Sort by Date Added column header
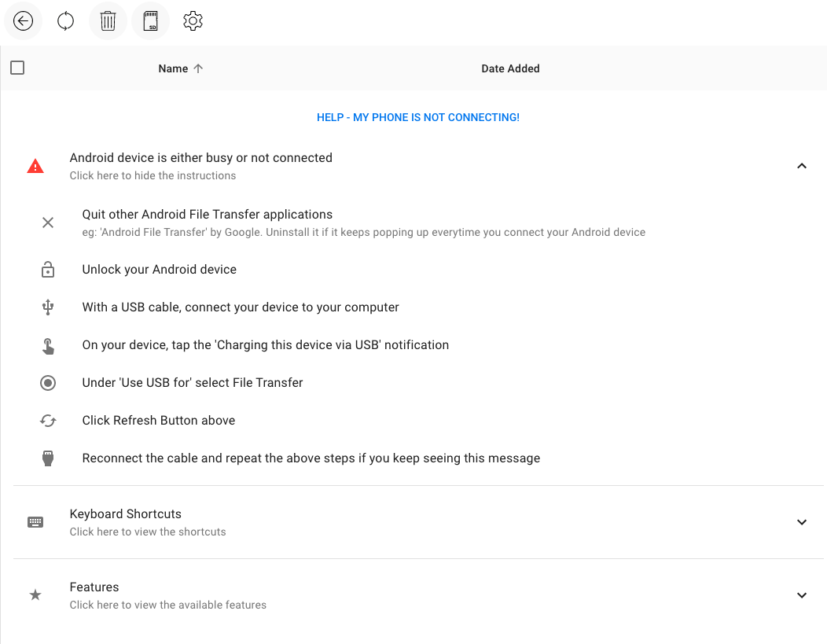This screenshot has height=644, width=827. pyautogui.click(x=510, y=68)
